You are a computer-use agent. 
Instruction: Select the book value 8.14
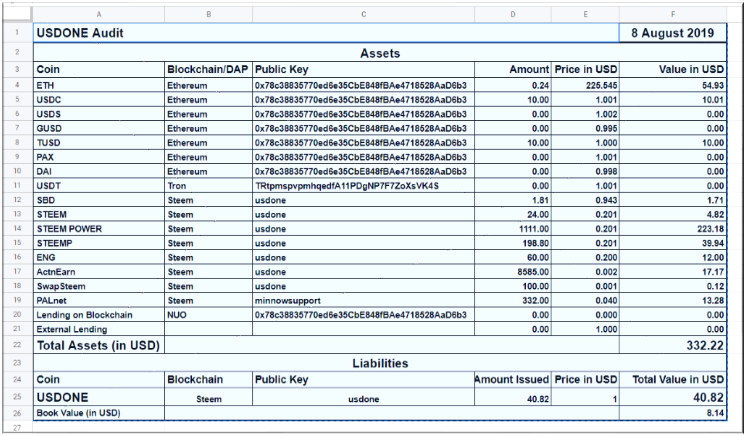[673, 413]
